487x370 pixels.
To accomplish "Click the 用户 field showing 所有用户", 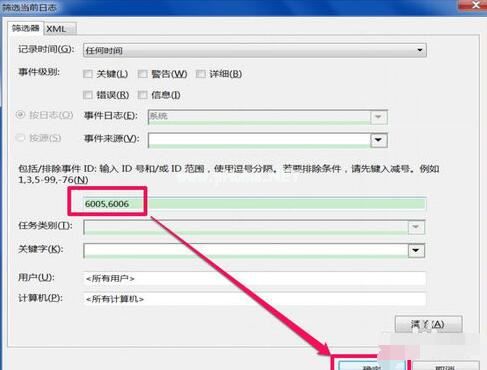I will coord(254,278).
